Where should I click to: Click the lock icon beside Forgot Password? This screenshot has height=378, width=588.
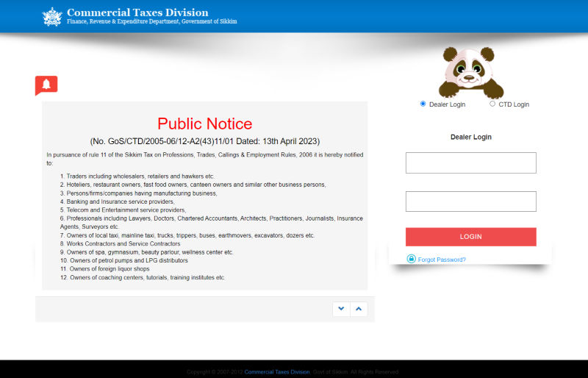pos(412,259)
